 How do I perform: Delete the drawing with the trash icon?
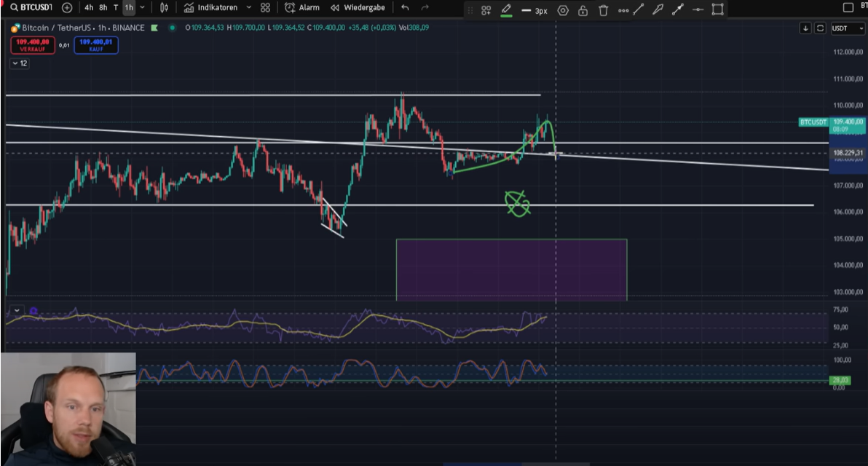pos(604,10)
